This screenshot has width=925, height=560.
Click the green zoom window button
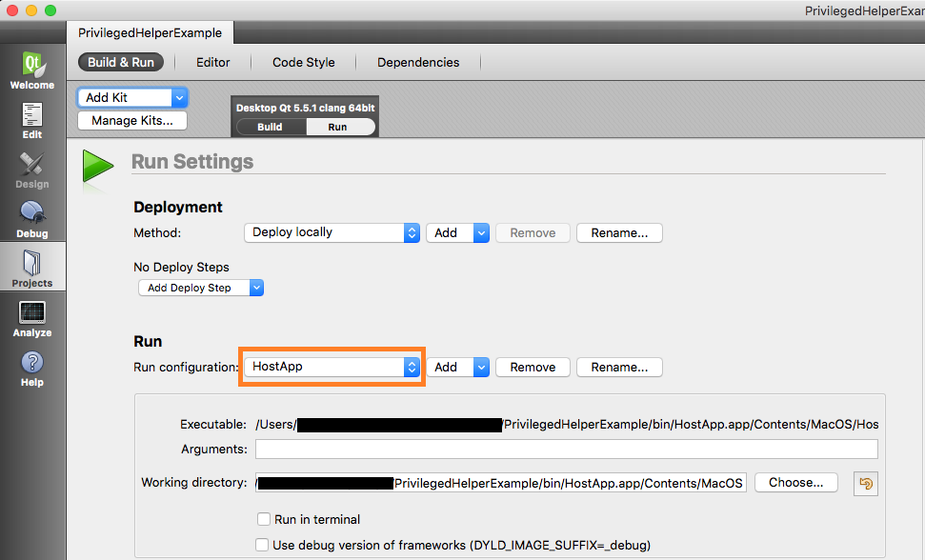(x=50, y=10)
